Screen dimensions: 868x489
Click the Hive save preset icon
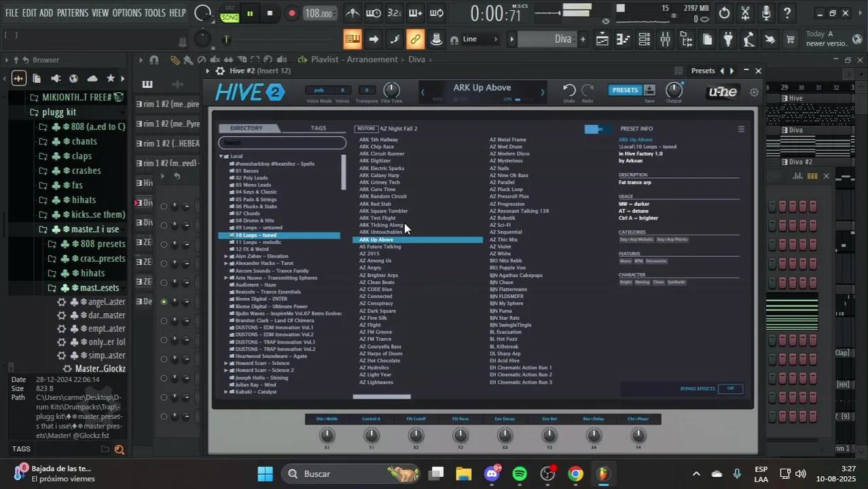point(650,90)
